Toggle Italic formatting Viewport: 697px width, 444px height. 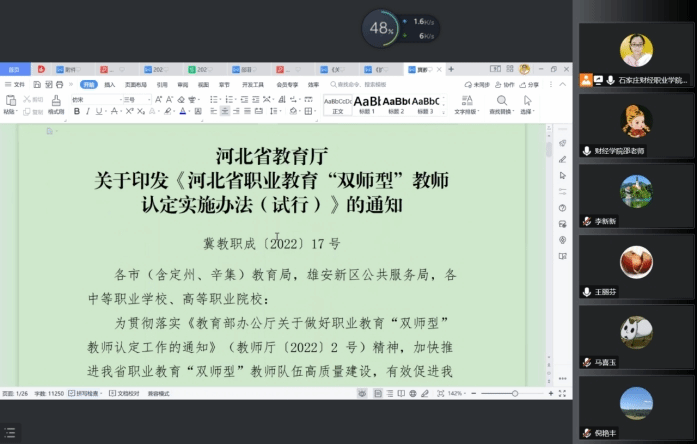tap(88, 111)
